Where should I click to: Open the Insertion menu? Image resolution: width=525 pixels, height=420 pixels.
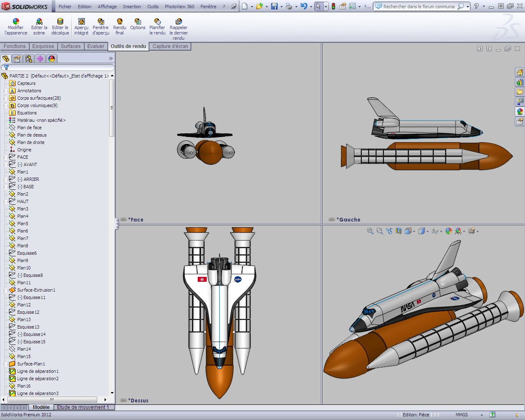click(x=132, y=7)
